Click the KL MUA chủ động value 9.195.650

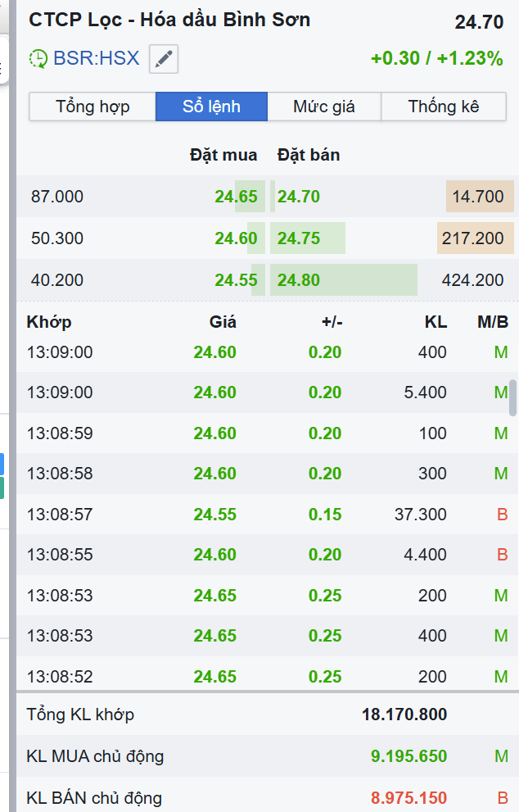click(408, 755)
